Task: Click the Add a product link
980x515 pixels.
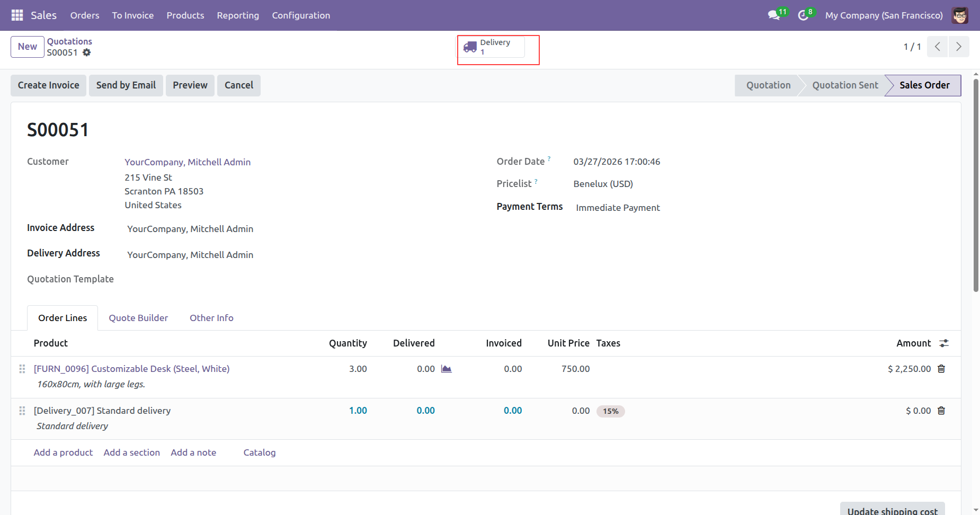Action: pyautogui.click(x=63, y=452)
